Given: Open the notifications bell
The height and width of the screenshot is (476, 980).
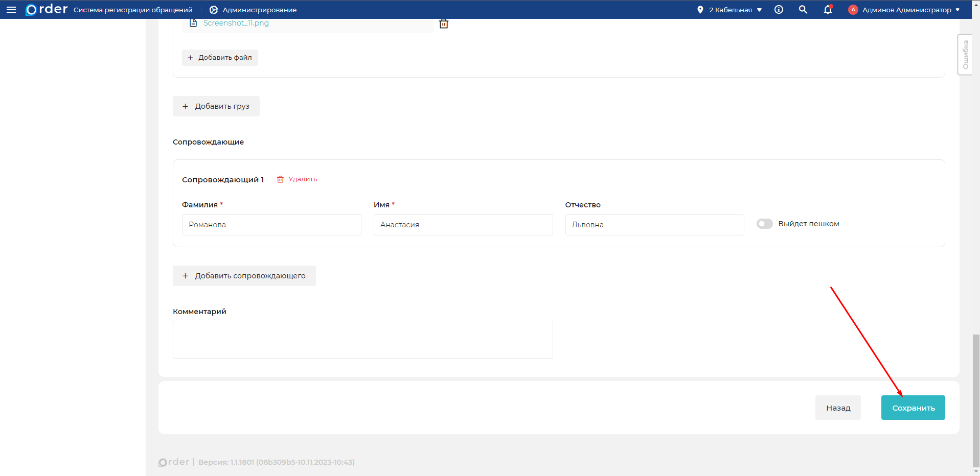Looking at the screenshot, I should 828,10.
